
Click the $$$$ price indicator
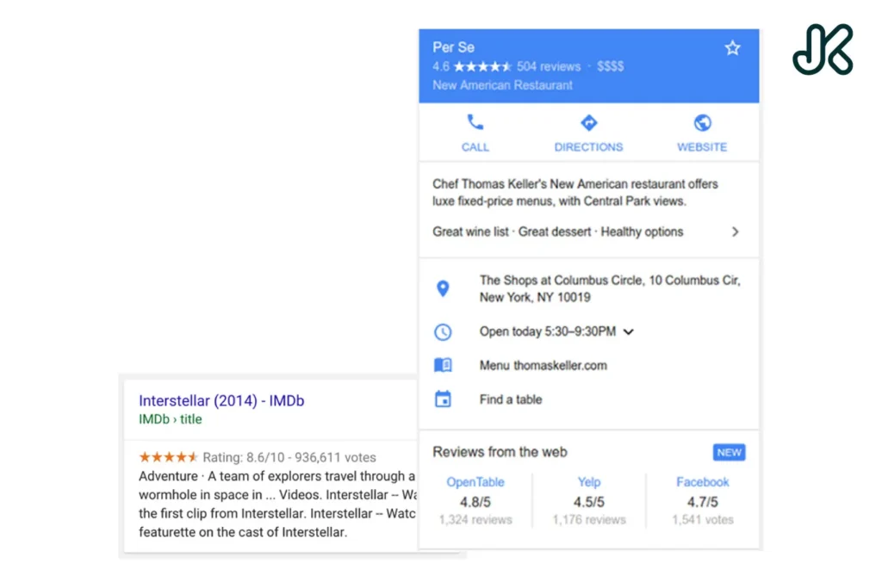611,66
